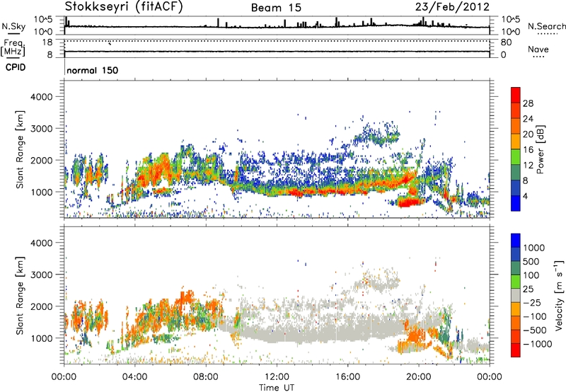Click the blue top of velocity colorbar
The image size is (566, 392).
[516, 240]
